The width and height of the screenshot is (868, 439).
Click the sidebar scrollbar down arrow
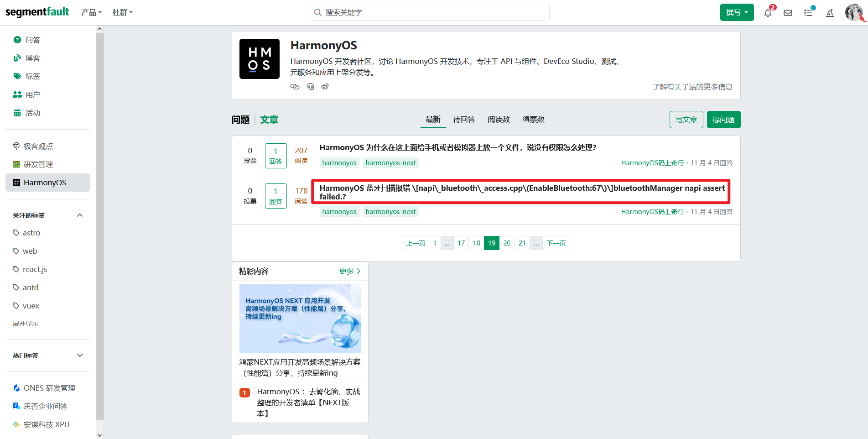(99, 435)
